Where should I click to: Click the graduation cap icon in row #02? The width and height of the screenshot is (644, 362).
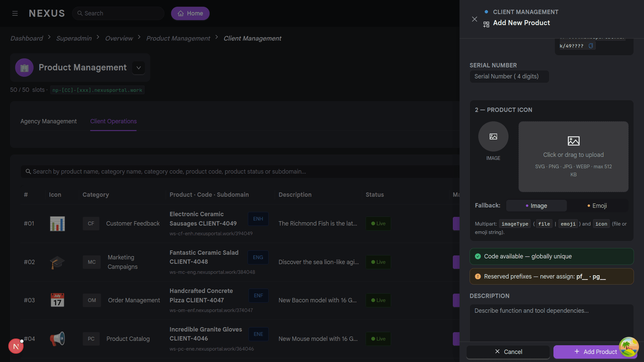(x=57, y=262)
